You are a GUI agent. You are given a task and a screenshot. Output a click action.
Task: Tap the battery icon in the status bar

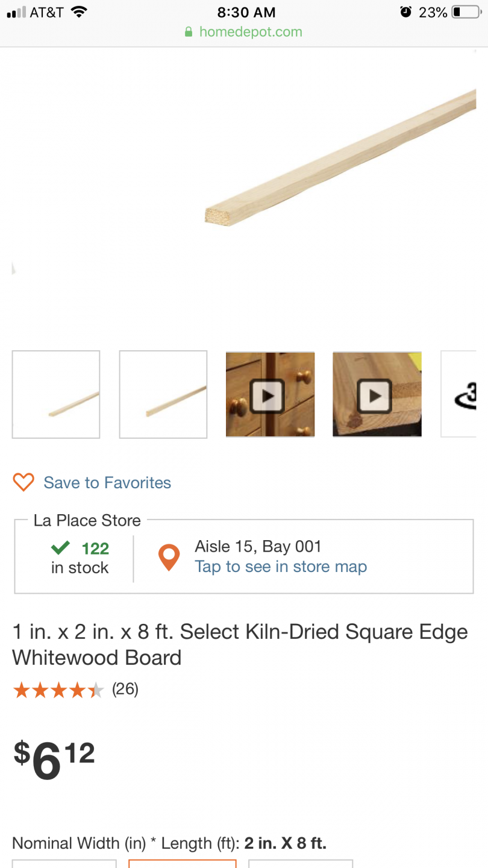point(466,12)
